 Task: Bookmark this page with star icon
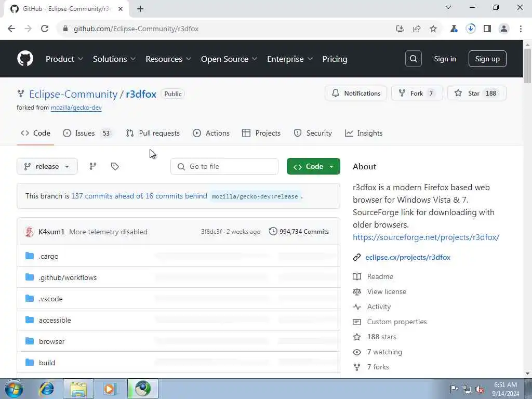[x=433, y=29]
